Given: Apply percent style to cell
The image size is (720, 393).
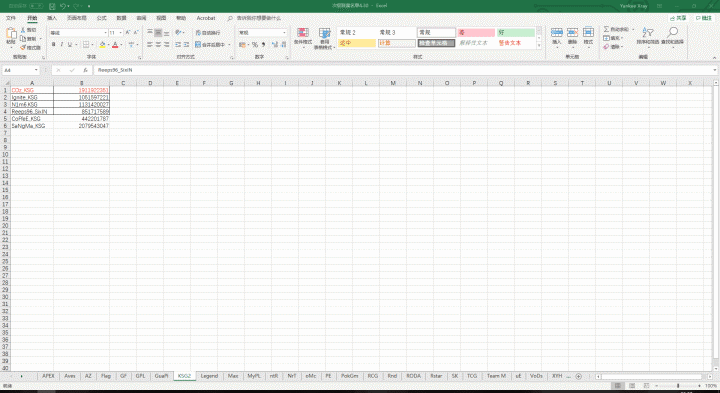Looking at the screenshot, I should click(x=255, y=45).
